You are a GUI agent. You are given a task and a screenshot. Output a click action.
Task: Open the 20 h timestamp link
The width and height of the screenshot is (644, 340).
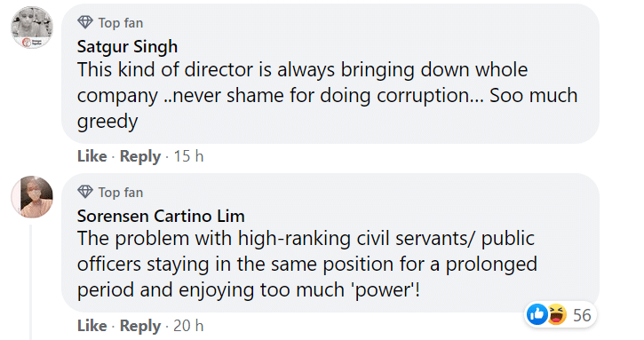pyautogui.click(x=188, y=326)
